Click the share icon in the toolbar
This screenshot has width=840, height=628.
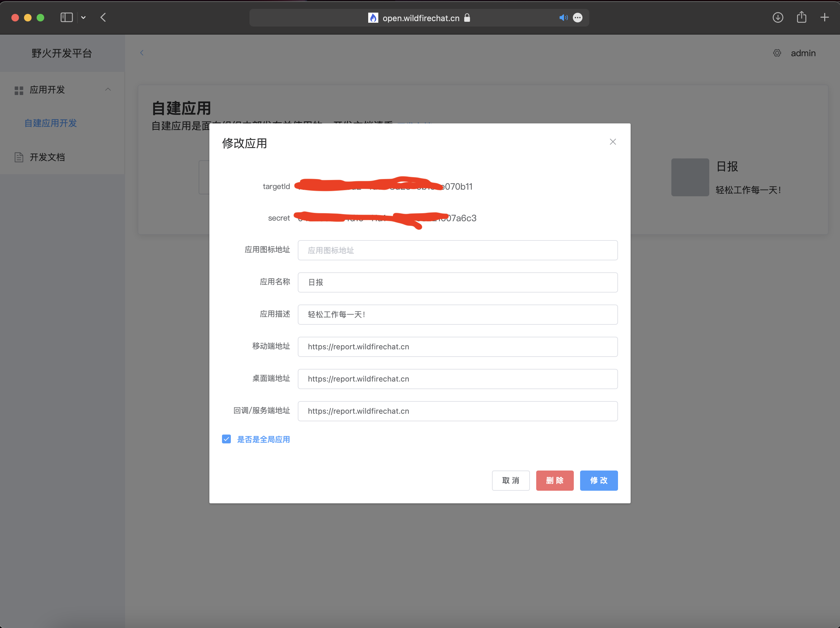coord(801,17)
